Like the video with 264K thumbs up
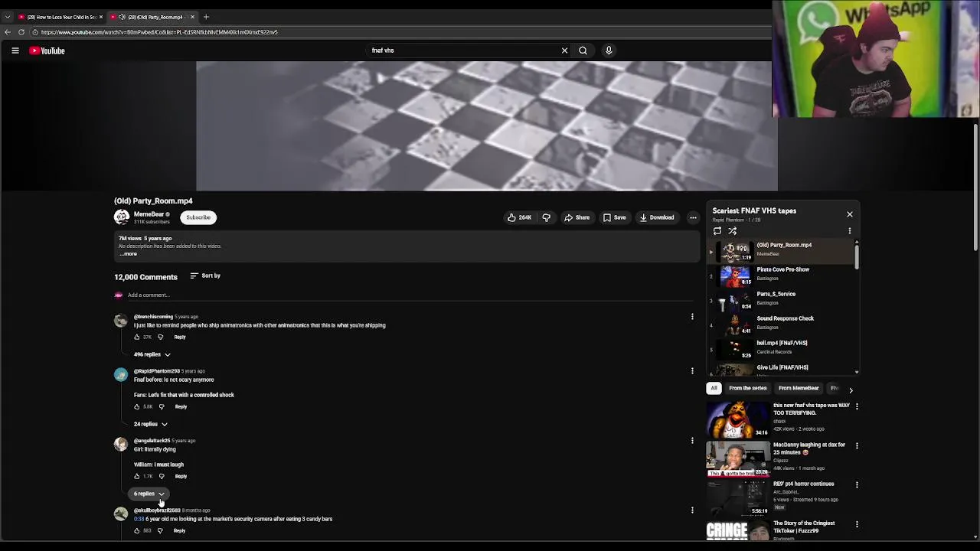 click(519, 217)
